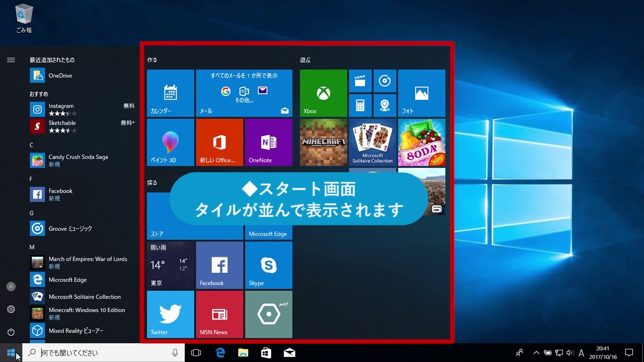Open the Power options icon in Start sidebar

pos(11,332)
